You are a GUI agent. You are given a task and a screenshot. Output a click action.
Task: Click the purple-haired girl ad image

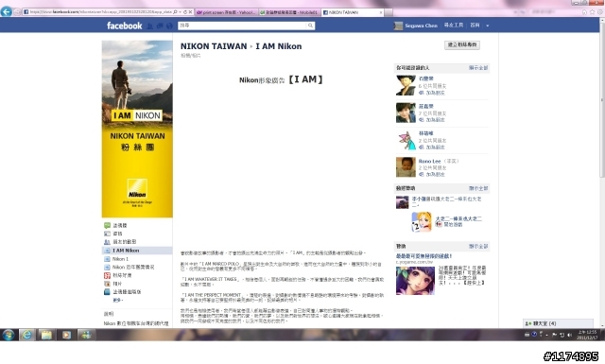click(x=415, y=281)
